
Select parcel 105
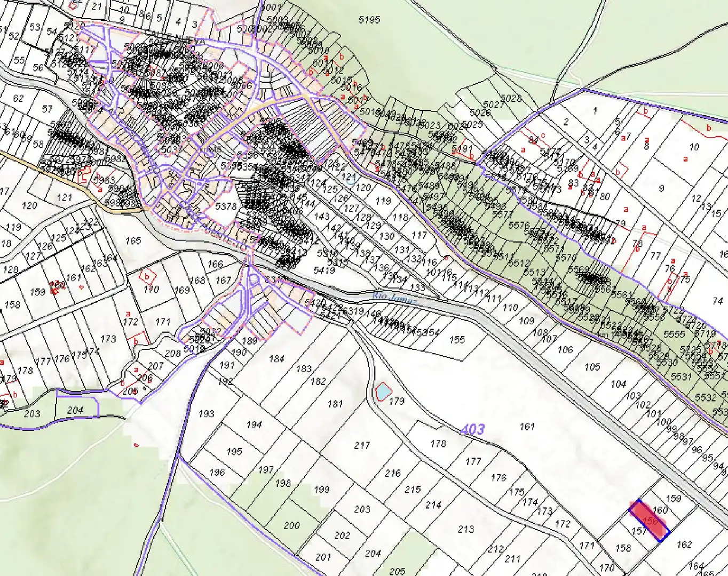(x=592, y=367)
